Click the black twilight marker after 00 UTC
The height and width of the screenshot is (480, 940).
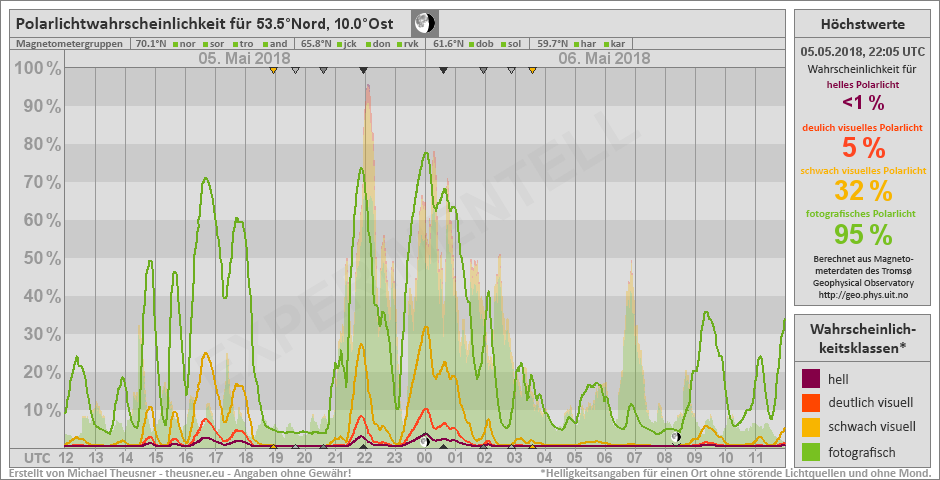point(443,70)
